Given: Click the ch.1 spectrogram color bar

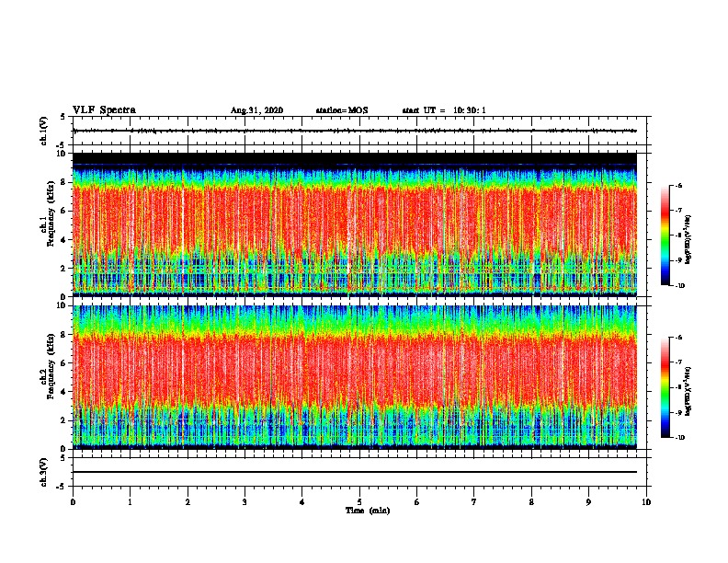Looking at the screenshot, I should 665,236.
